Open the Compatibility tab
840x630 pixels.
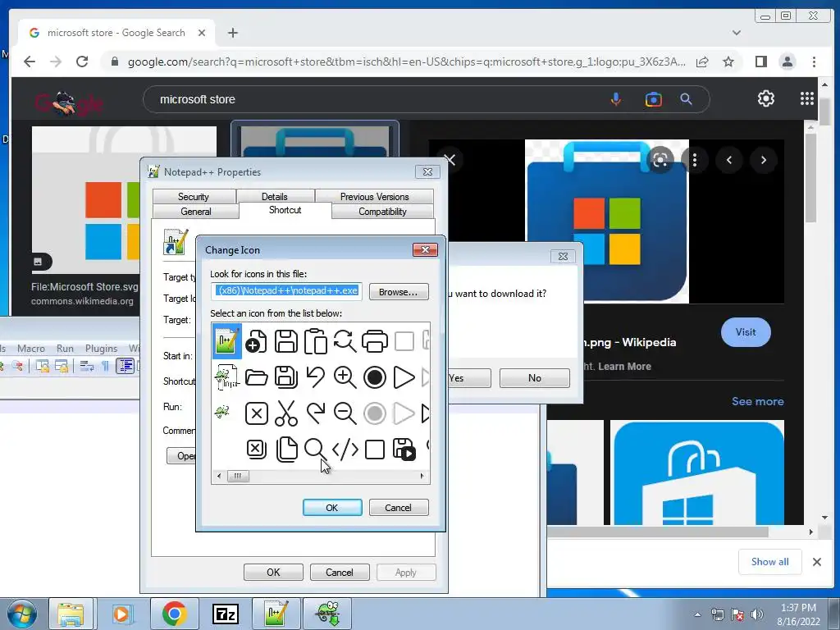382,212
